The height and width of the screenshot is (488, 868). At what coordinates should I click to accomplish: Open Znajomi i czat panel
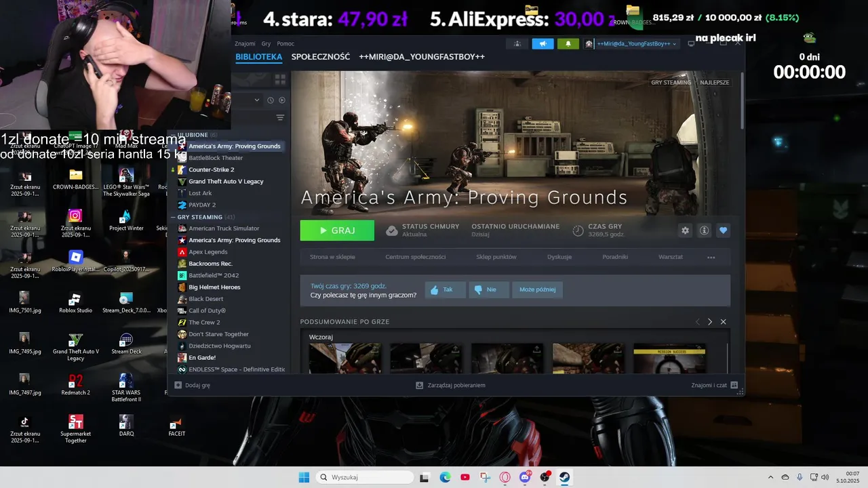715,385
